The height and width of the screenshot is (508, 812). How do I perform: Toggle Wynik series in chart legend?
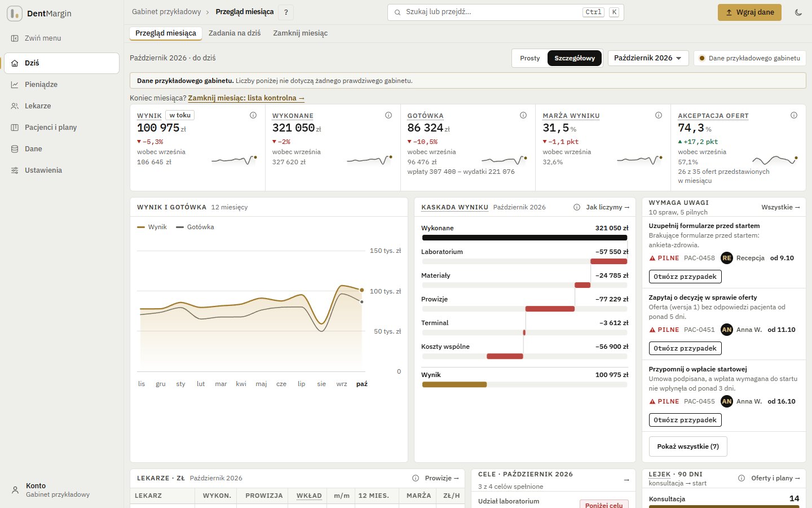[x=152, y=227]
